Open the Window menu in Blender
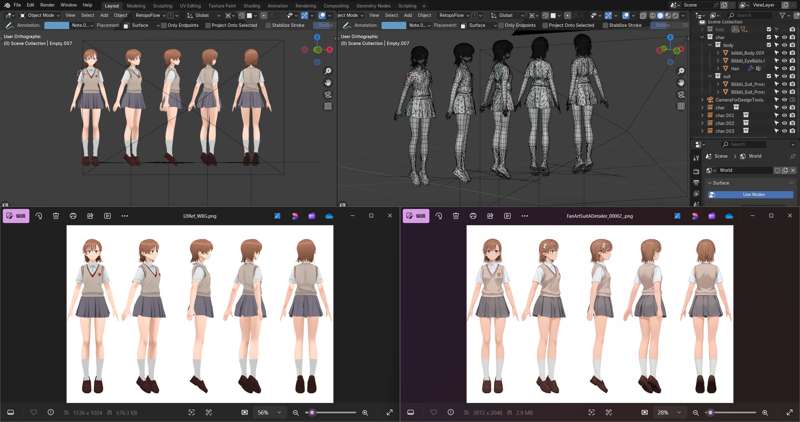Screen dimensions: 800x422 pos(68,5)
